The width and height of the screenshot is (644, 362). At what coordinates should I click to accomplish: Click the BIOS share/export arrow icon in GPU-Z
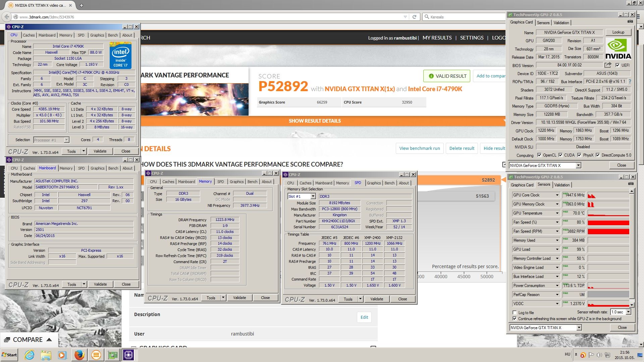(x=608, y=65)
